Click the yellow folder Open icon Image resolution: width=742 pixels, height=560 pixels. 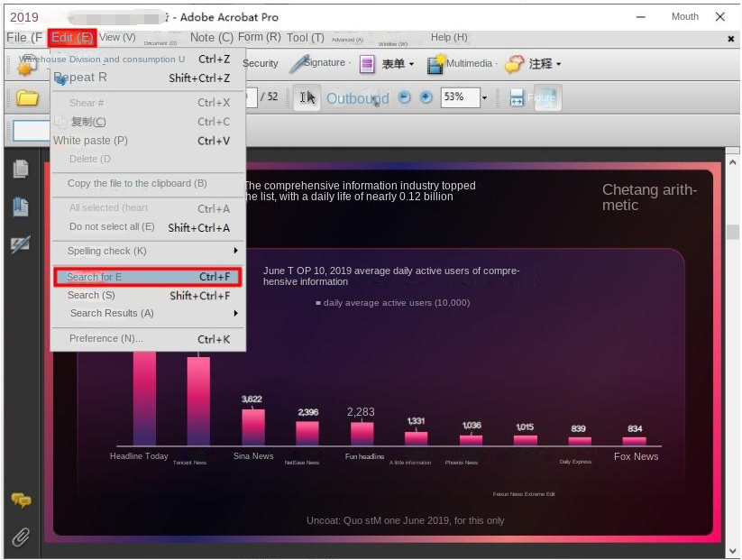point(27,97)
